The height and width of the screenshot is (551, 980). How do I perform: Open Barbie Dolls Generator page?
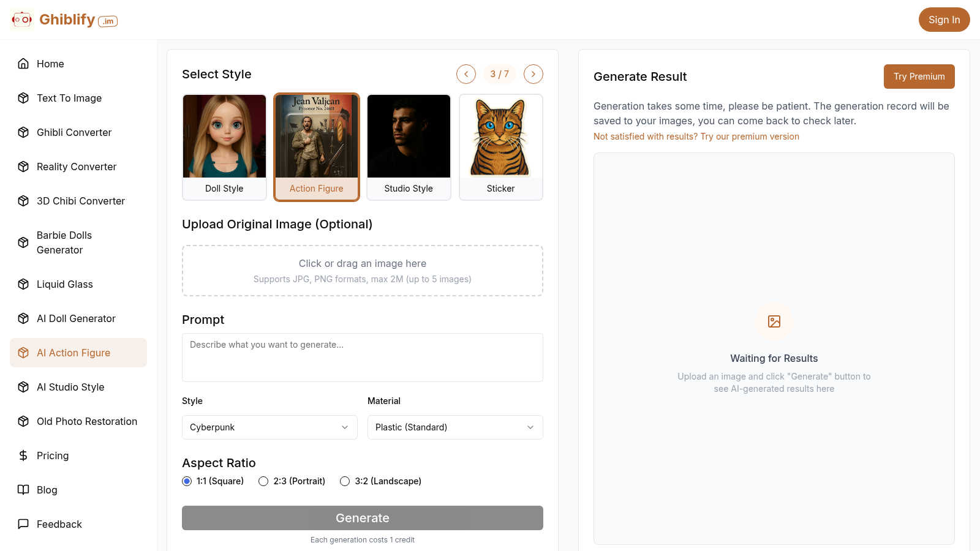pos(78,242)
